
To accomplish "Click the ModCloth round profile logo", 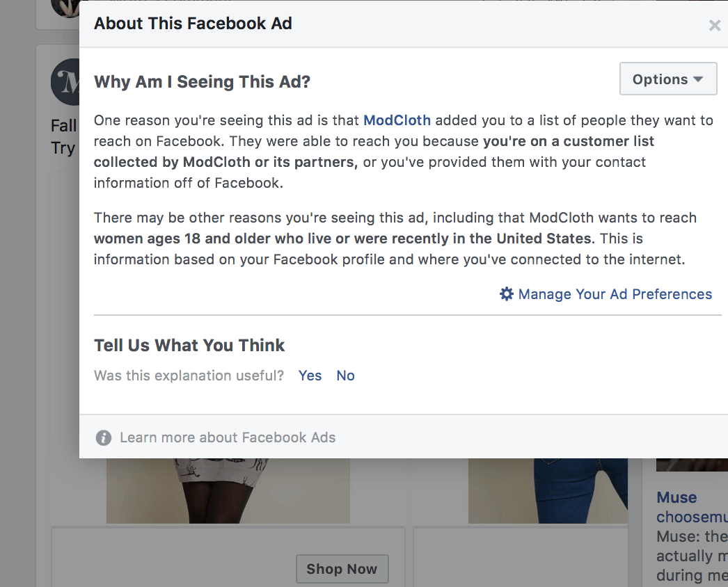I will 65,81.
